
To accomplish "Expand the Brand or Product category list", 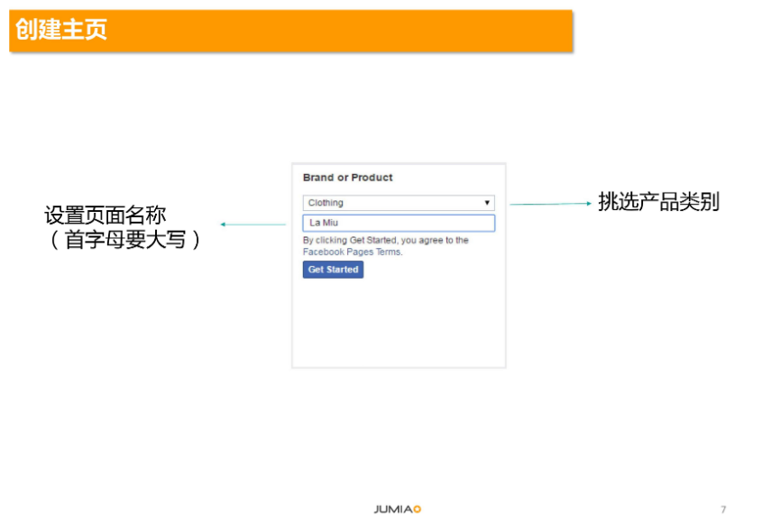I will tap(397, 202).
